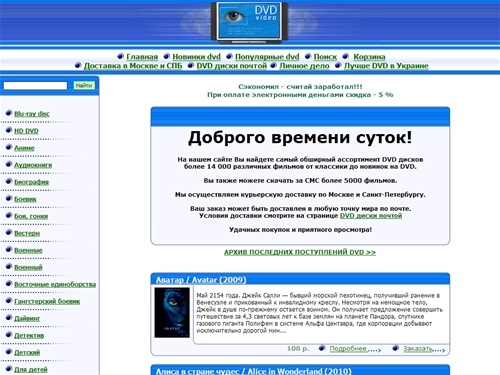Open Личное дело page
Image resolution: width=500 pixels, height=375 pixels.
click(x=304, y=66)
